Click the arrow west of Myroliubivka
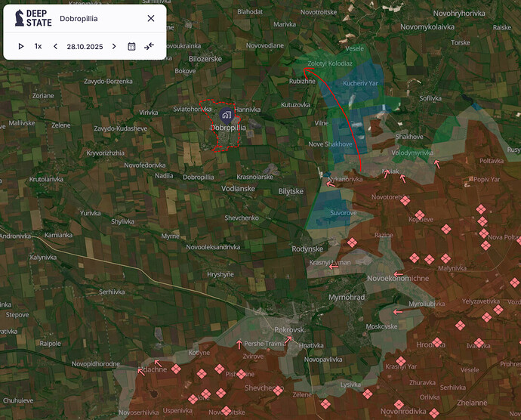The width and height of the screenshot is (521, 420). 397,311
